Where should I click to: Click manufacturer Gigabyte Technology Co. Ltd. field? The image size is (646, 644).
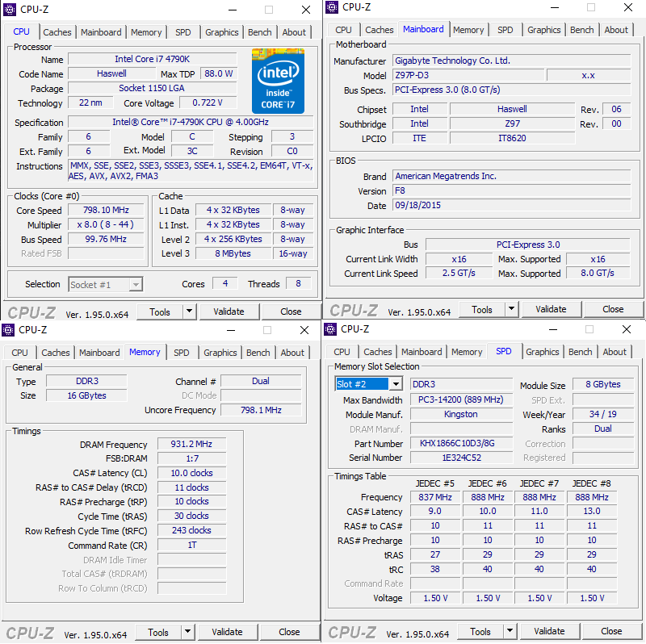511,61
